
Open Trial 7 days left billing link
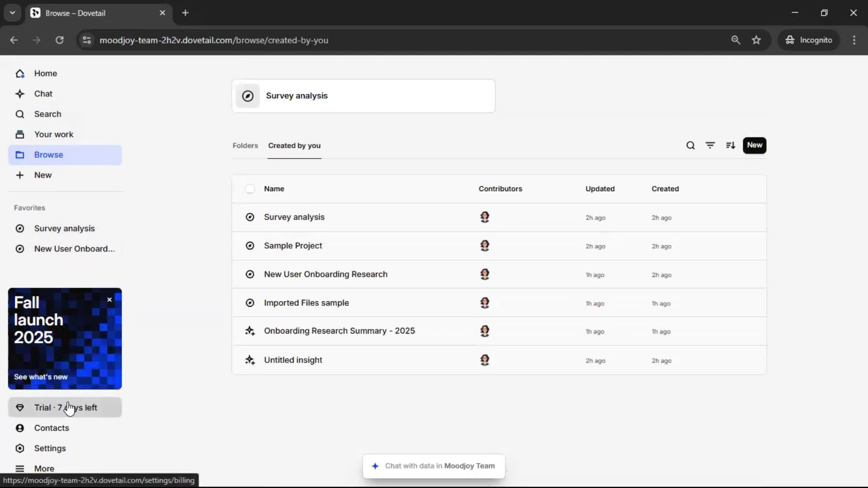(x=65, y=408)
